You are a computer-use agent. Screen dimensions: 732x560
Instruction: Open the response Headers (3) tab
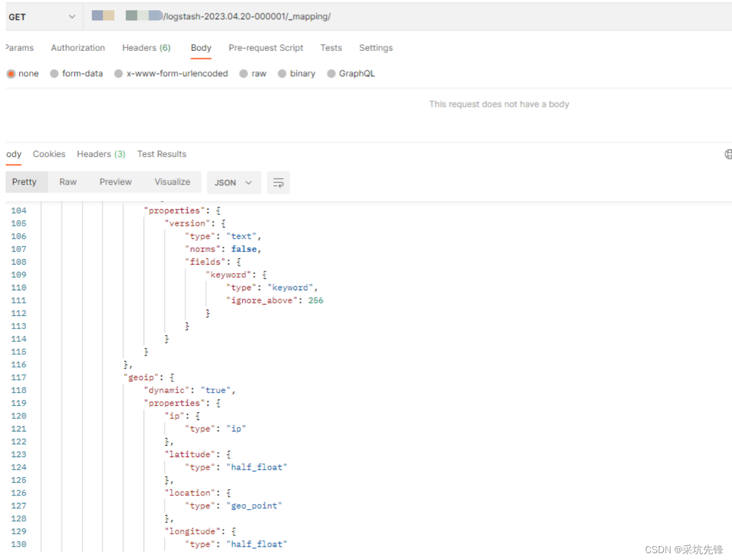click(101, 154)
